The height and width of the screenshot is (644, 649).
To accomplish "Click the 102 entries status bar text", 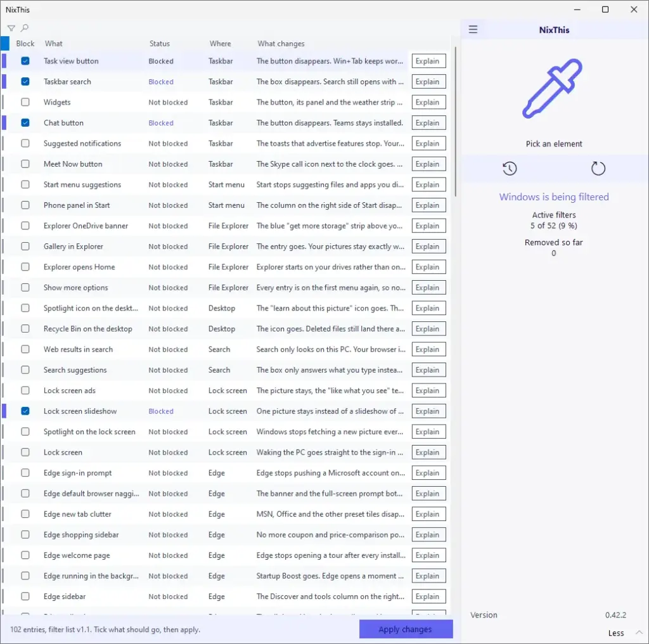I will pyautogui.click(x=105, y=629).
